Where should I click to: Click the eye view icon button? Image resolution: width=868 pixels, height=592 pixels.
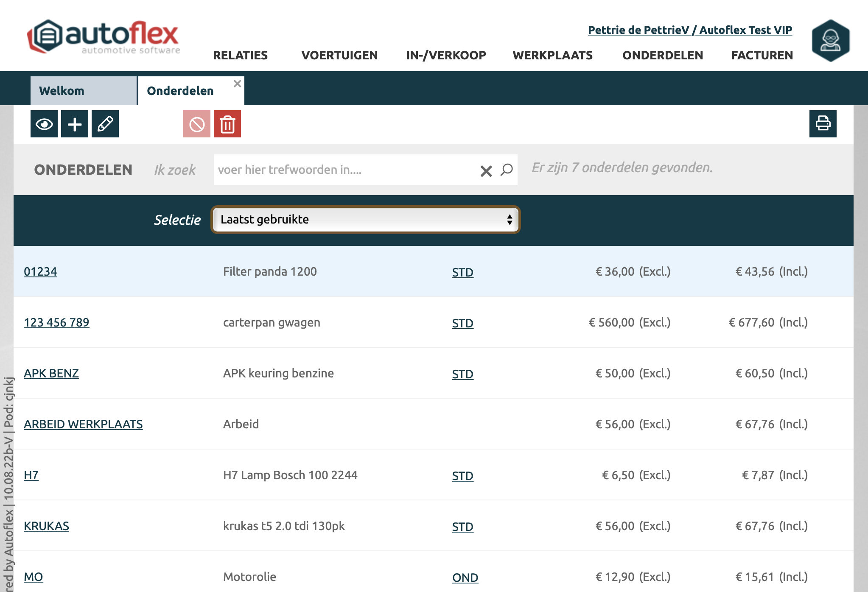click(x=44, y=124)
